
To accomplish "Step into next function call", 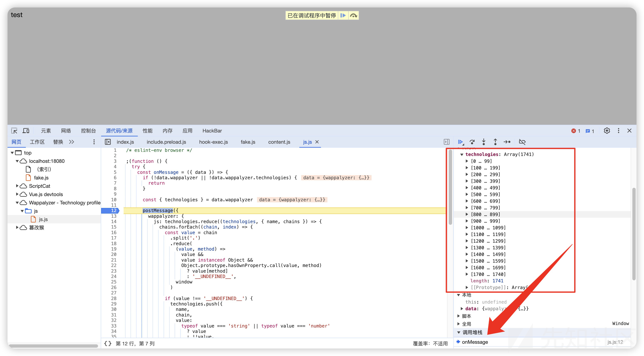I will (x=484, y=142).
